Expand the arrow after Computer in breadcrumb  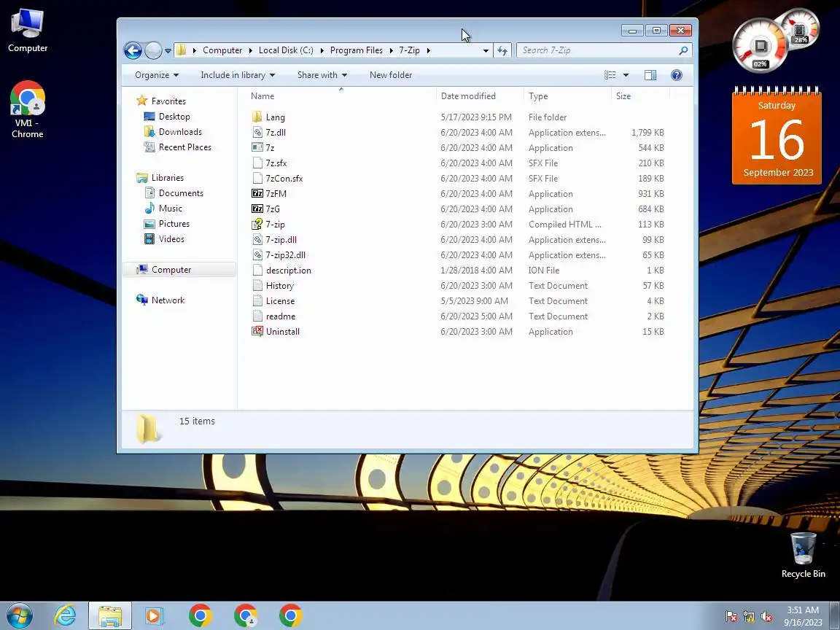click(x=250, y=50)
